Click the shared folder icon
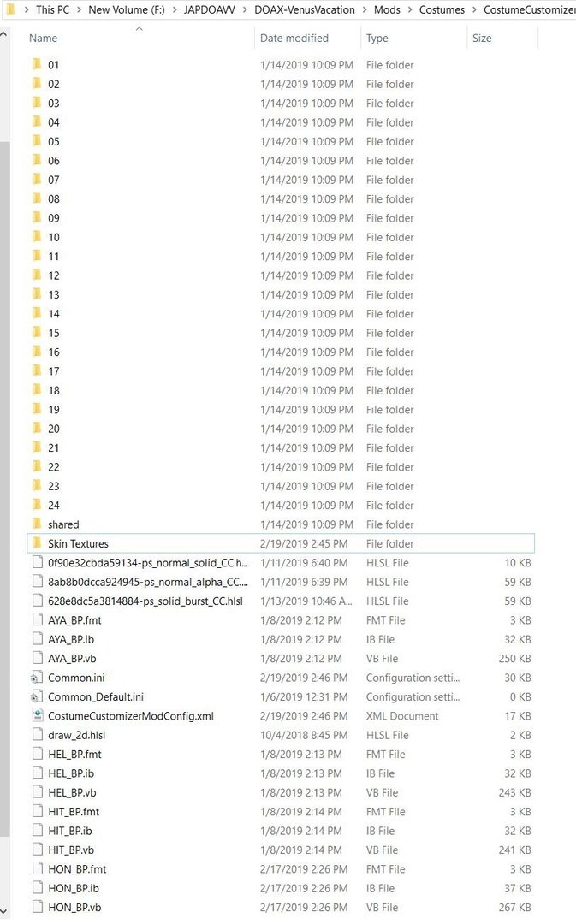This screenshot has width=576, height=924. coord(37,524)
